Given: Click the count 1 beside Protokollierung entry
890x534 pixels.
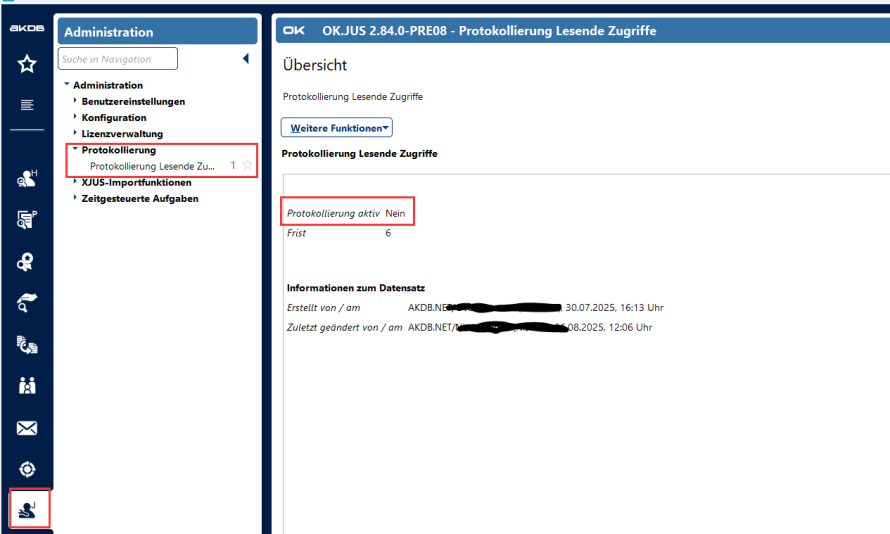Looking at the screenshot, I should (233, 165).
